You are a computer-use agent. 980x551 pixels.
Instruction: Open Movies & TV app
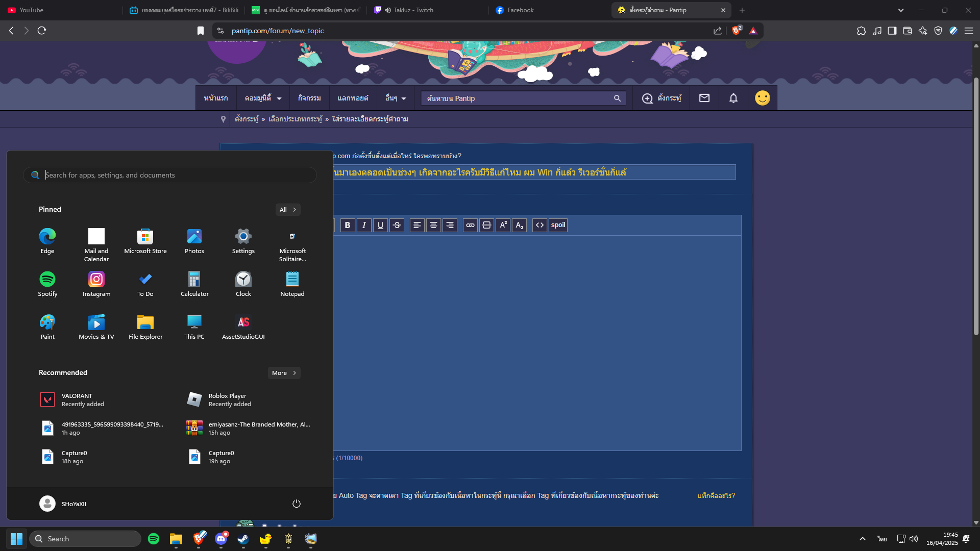click(x=96, y=327)
